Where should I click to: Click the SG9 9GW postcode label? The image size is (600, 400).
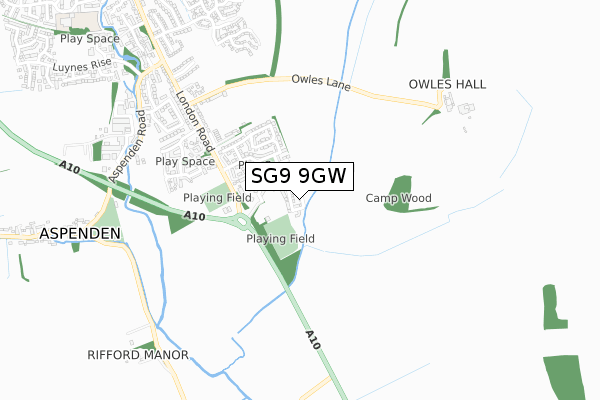coord(299,176)
